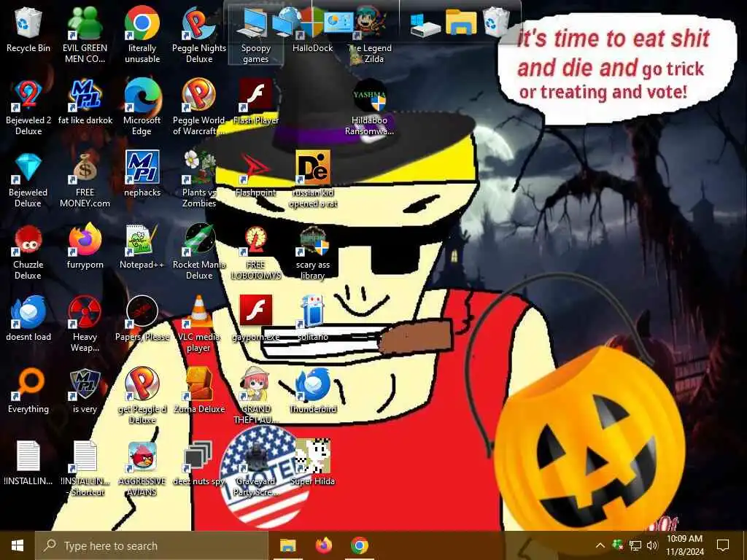
Task: Launch Chuzzle Deluxe
Action: (28, 252)
